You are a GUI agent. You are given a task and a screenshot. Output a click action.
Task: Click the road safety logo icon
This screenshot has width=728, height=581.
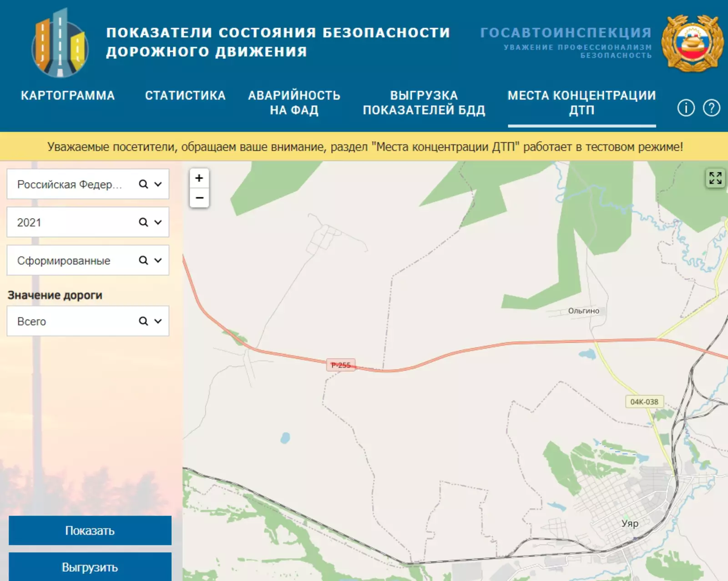(60, 43)
